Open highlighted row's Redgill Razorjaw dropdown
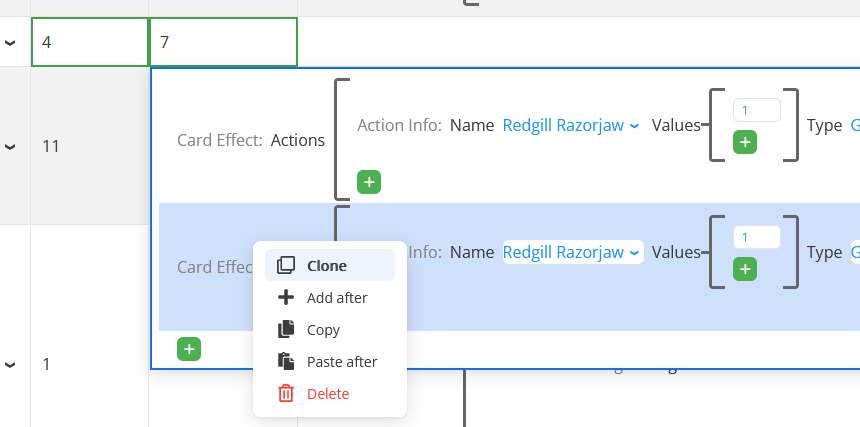 (571, 253)
